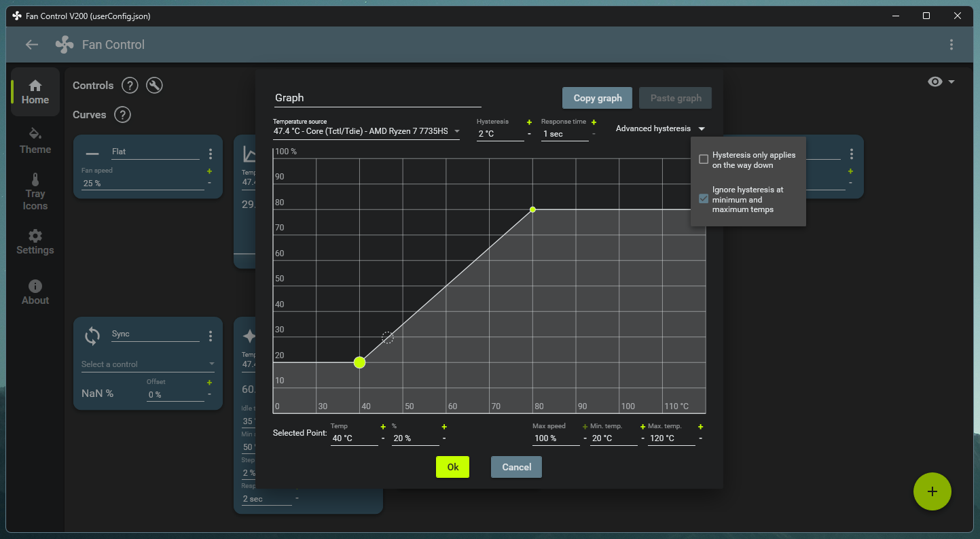
Task: Open the three-dot menu in the app header
Action: (x=951, y=45)
